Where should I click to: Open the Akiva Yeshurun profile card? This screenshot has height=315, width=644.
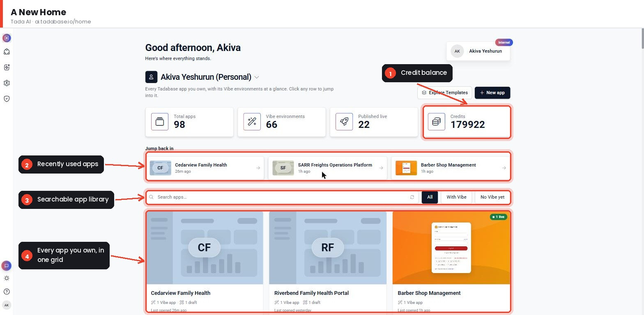pos(478,51)
